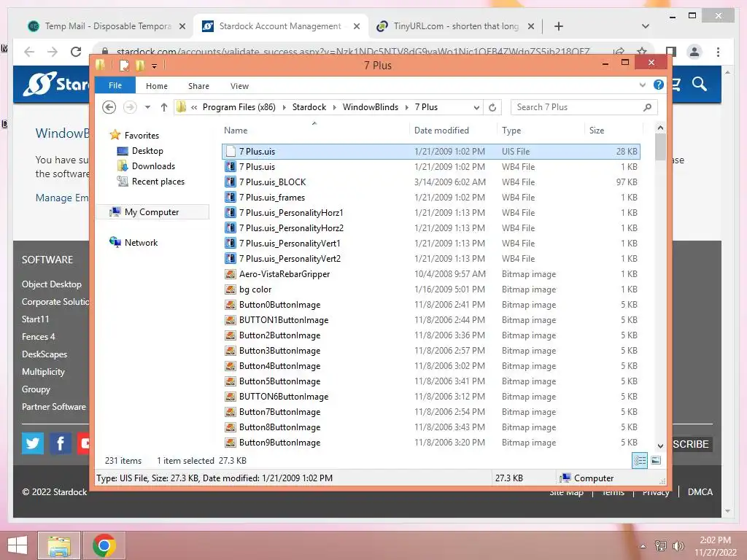Show hidden breadcrumb path chevrons
Screen dimensions: 747x560
pos(194,107)
